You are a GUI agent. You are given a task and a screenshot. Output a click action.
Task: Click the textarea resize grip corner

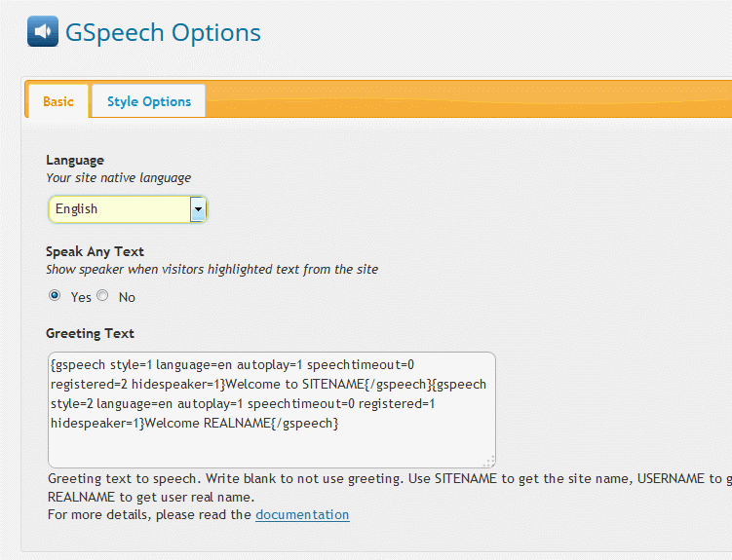[488, 462]
